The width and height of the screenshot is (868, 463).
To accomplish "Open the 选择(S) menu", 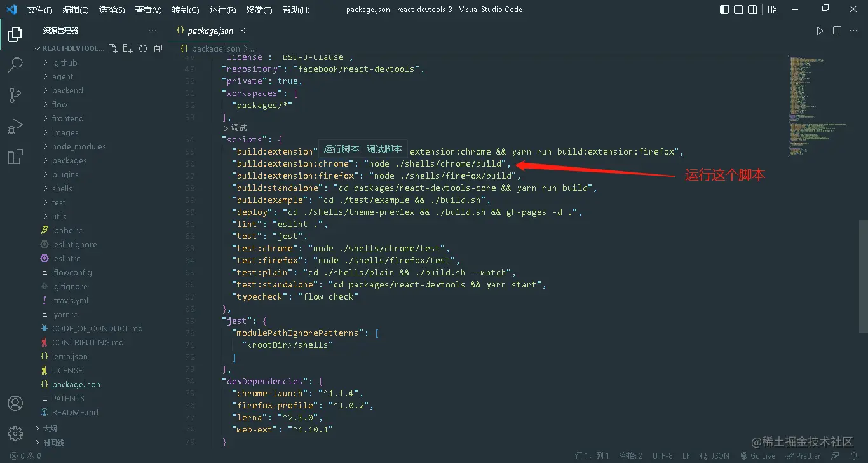I will tap(112, 10).
